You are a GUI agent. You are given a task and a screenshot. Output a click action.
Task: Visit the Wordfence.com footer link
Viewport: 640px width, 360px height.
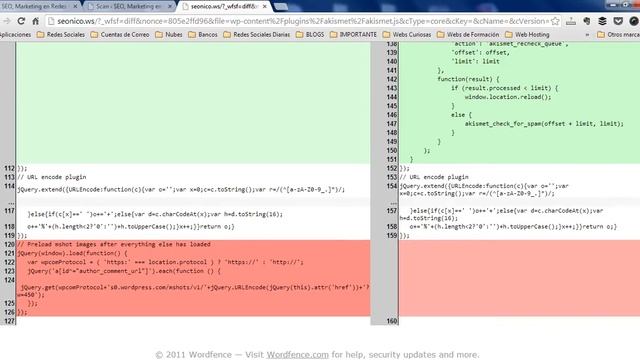(298, 355)
